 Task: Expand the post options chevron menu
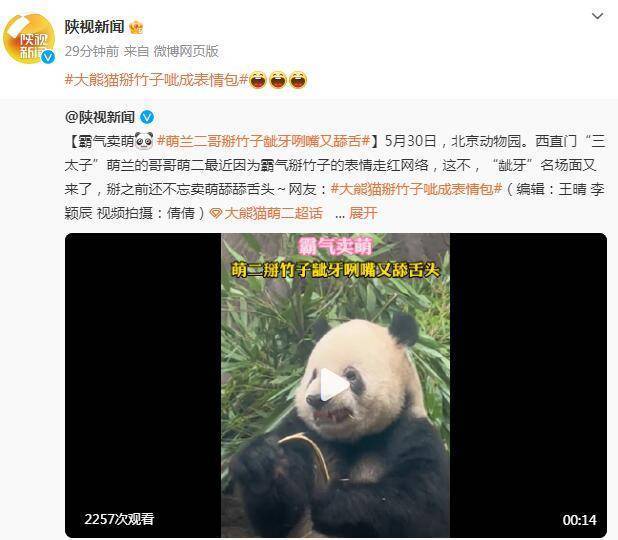(x=598, y=16)
